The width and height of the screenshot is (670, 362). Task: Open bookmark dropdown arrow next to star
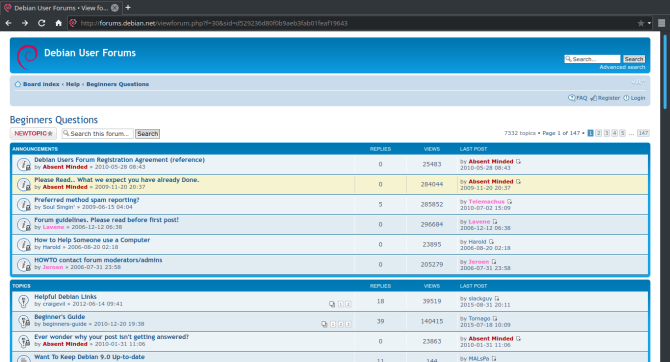tap(649, 23)
